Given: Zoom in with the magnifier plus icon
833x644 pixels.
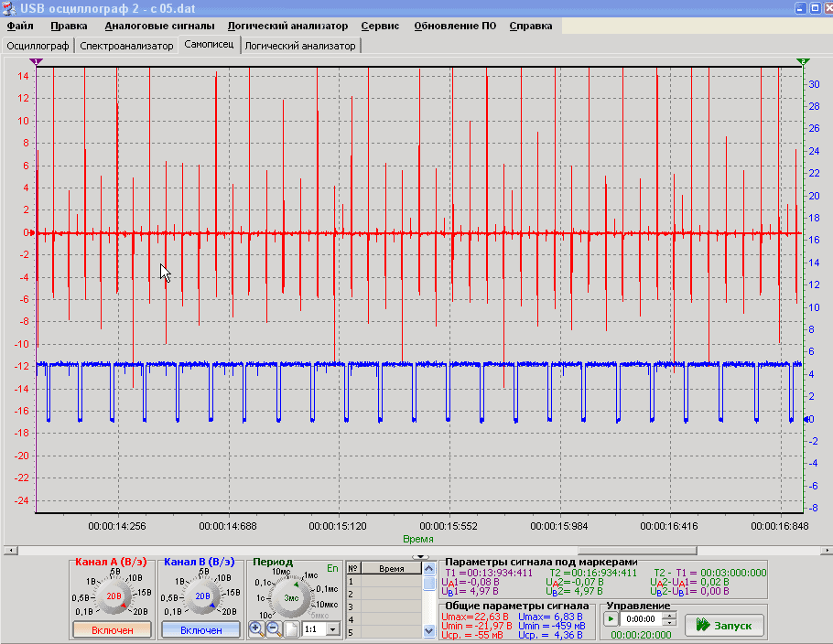Looking at the screenshot, I should coord(256,629).
